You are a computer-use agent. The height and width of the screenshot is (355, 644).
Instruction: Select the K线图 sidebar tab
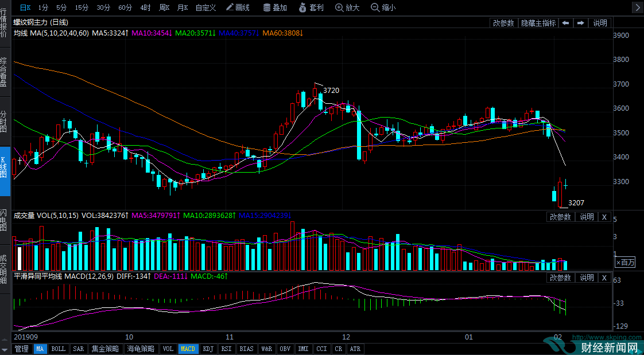(5, 171)
